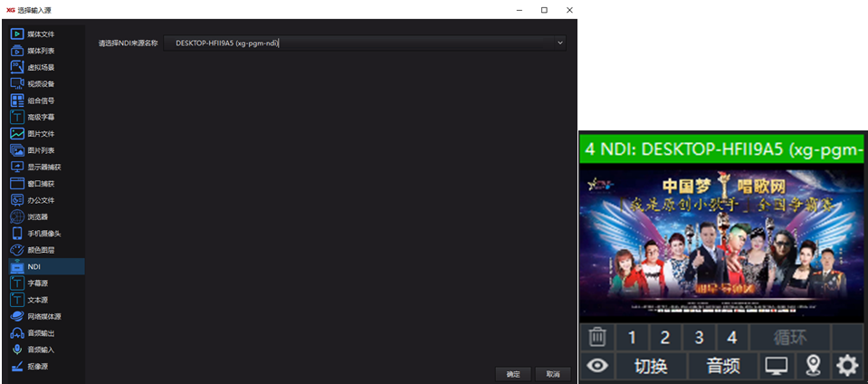Click the input 4 preview thumbnail
Viewport: 868px width, 384px height.
click(x=722, y=244)
